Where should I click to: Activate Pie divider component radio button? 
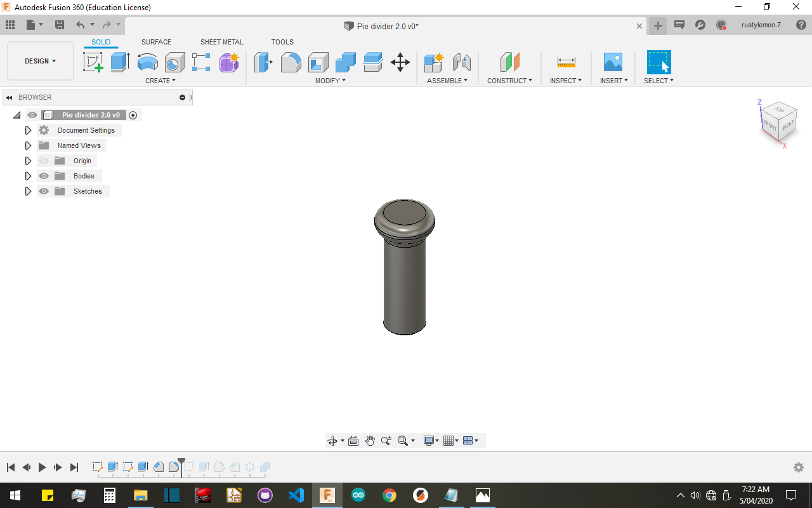133,115
